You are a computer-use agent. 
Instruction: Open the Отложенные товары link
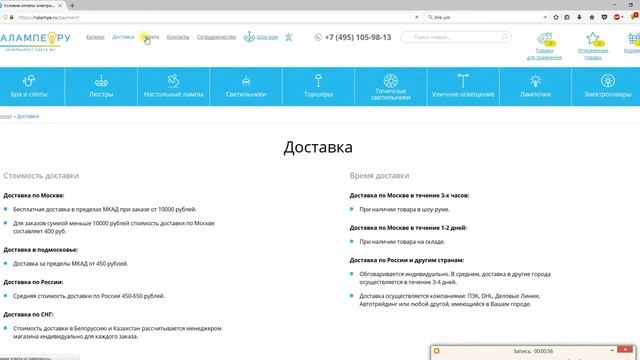coord(593,54)
